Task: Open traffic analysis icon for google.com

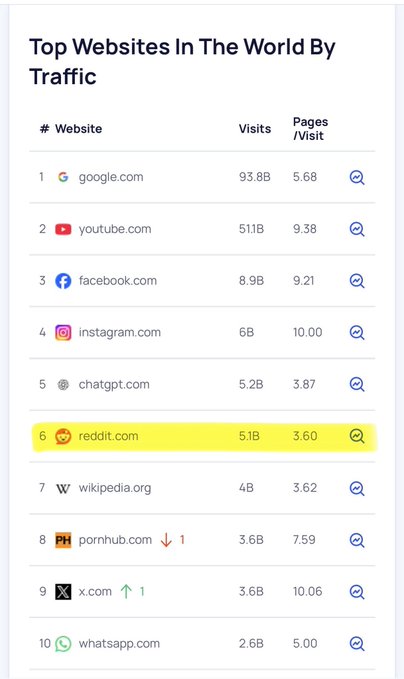Action: [357, 177]
